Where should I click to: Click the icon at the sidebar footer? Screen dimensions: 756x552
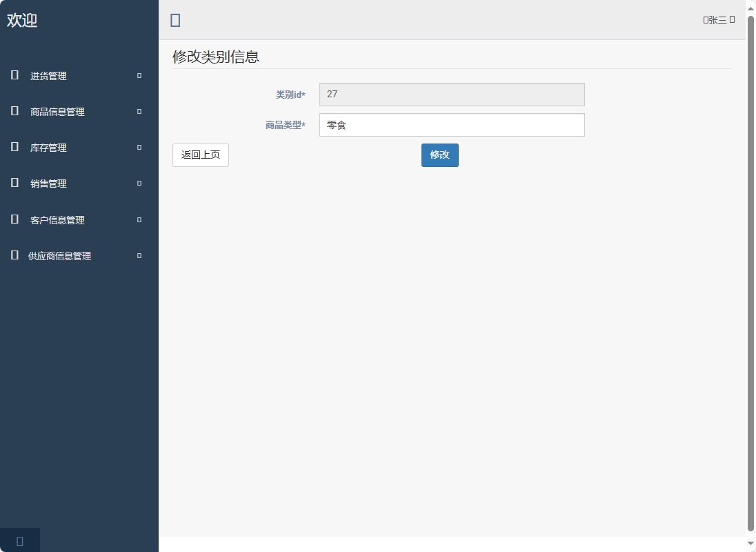pos(19,540)
